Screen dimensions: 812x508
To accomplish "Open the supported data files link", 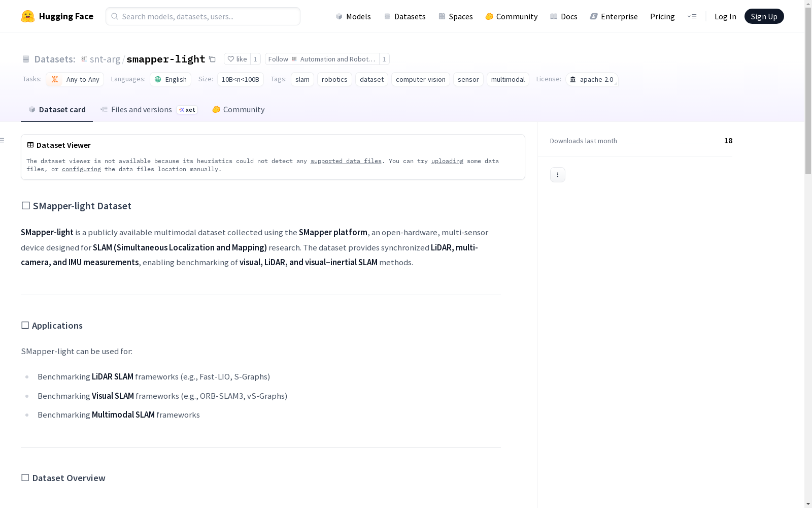I will click(x=346, y=161).
